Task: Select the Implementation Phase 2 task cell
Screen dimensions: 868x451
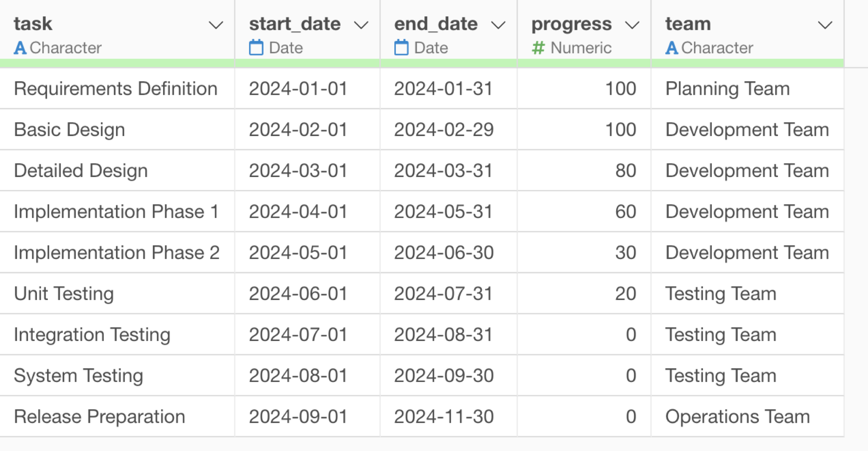Action: tap(117, 253)
